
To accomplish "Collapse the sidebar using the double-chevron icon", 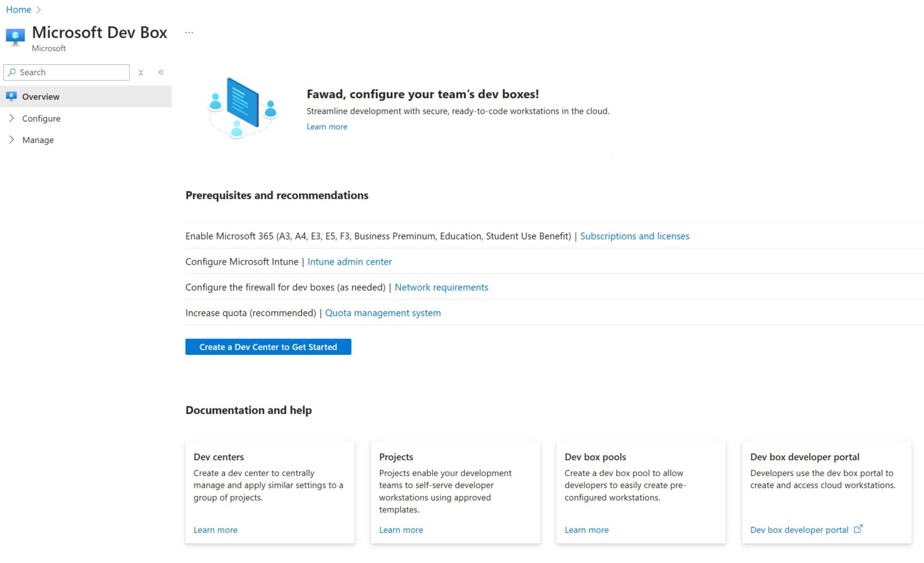I will coord(161,72).
